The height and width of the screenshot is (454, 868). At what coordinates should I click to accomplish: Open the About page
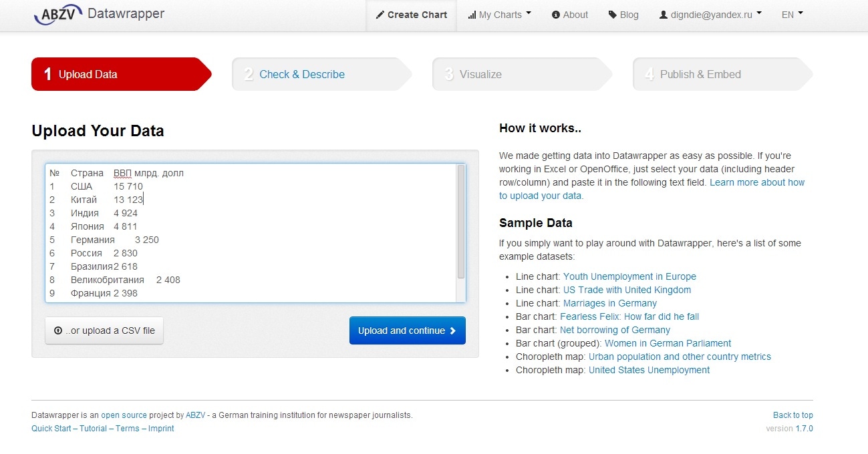click(x=570, y=15)
